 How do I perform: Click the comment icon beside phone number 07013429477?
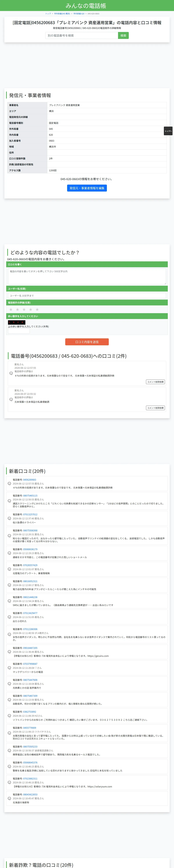9,617
